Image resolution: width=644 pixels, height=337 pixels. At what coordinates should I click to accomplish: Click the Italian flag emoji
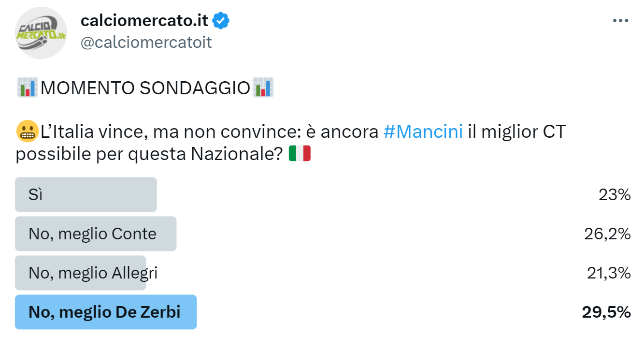(x=300, y=154)
